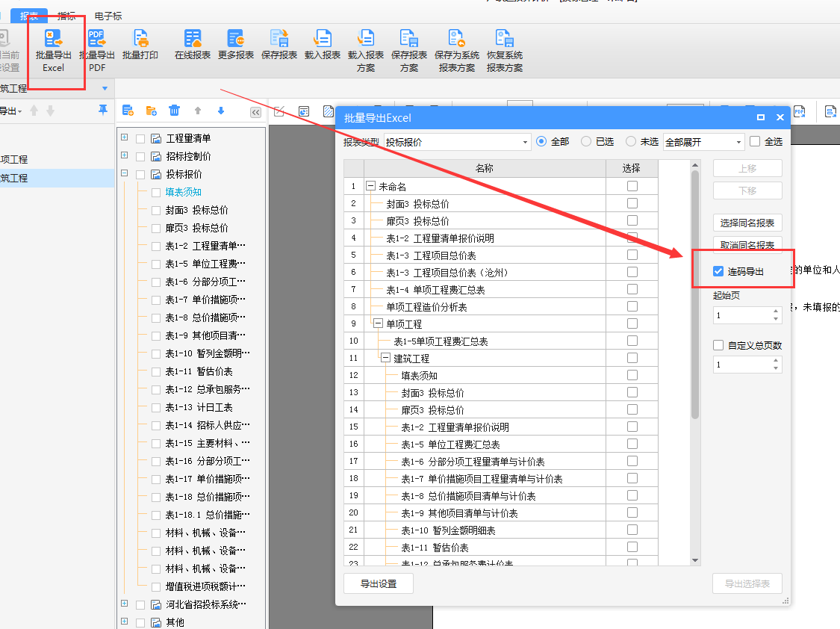Image resolution: width=840 pixels, height=629 pixels.
Task: Open the 批量打印 batch print tool
Action: pyautogui.click(x=140, y=45)
